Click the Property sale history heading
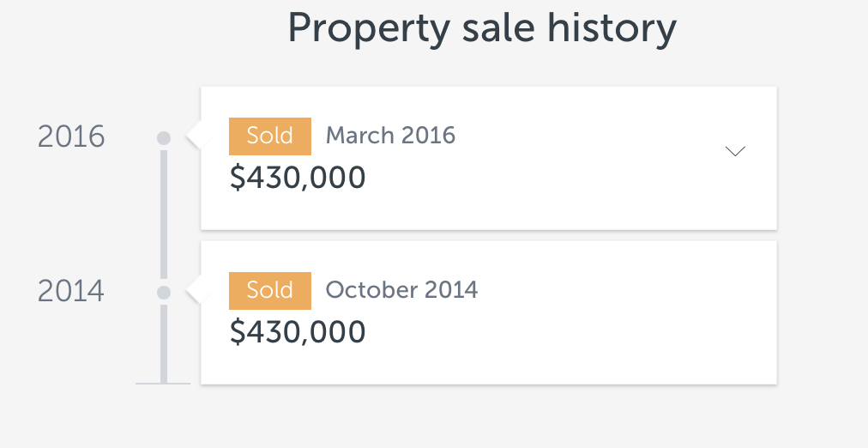 coord(481,27)
